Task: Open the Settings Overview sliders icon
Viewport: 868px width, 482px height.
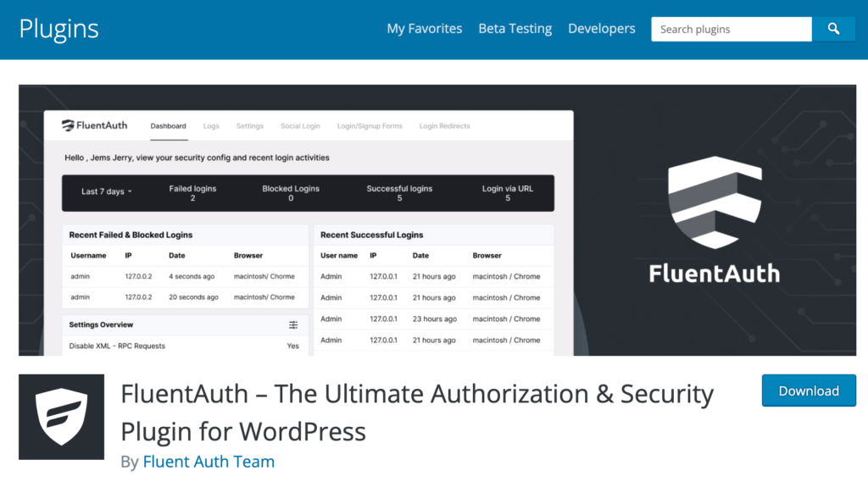Action: [x=293, y=324]
